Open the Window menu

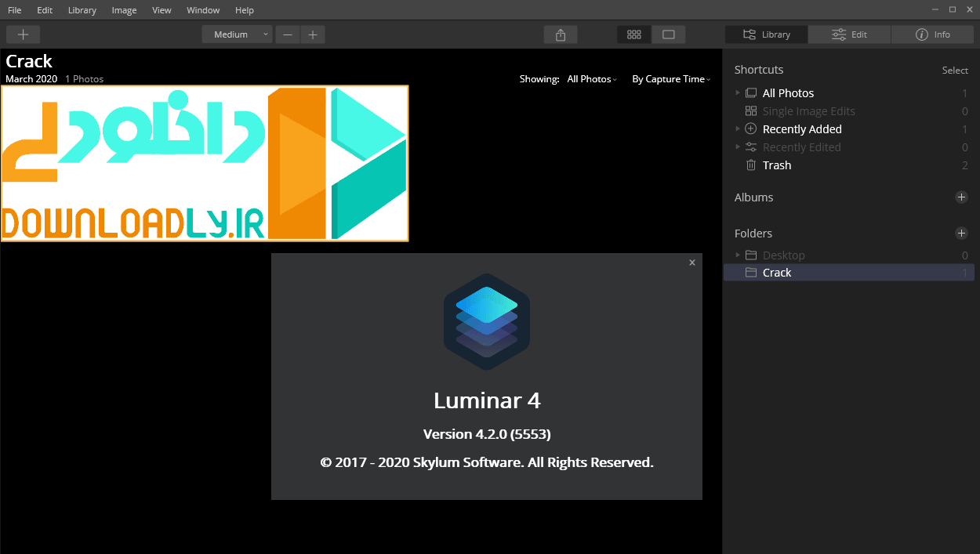203,10
